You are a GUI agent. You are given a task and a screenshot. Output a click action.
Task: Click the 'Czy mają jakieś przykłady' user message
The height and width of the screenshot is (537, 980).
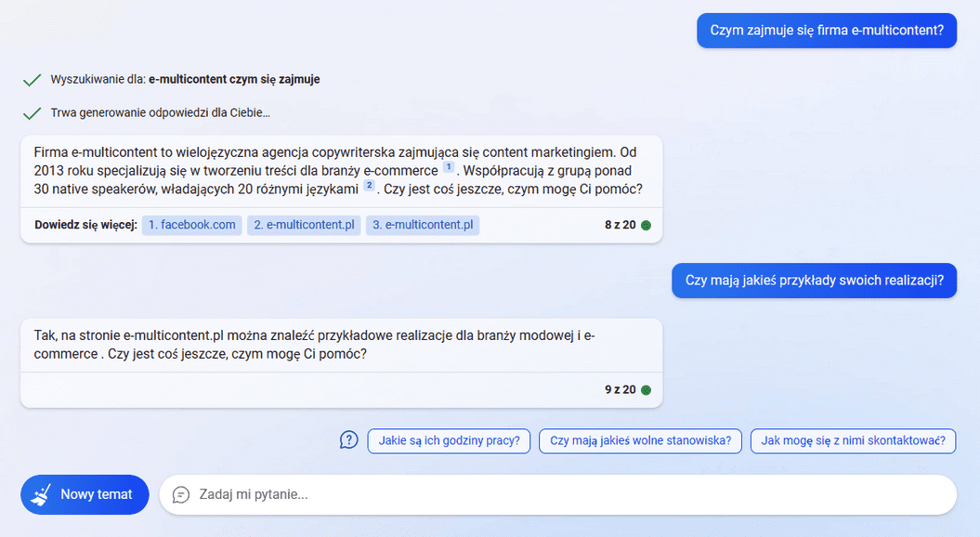(814, 281)
